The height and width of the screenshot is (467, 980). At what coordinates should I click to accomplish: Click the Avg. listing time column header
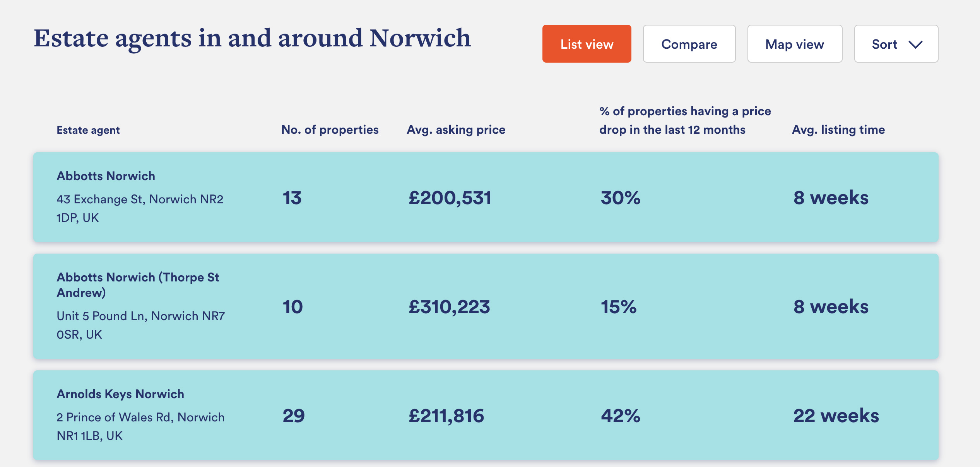click(838, 130)
